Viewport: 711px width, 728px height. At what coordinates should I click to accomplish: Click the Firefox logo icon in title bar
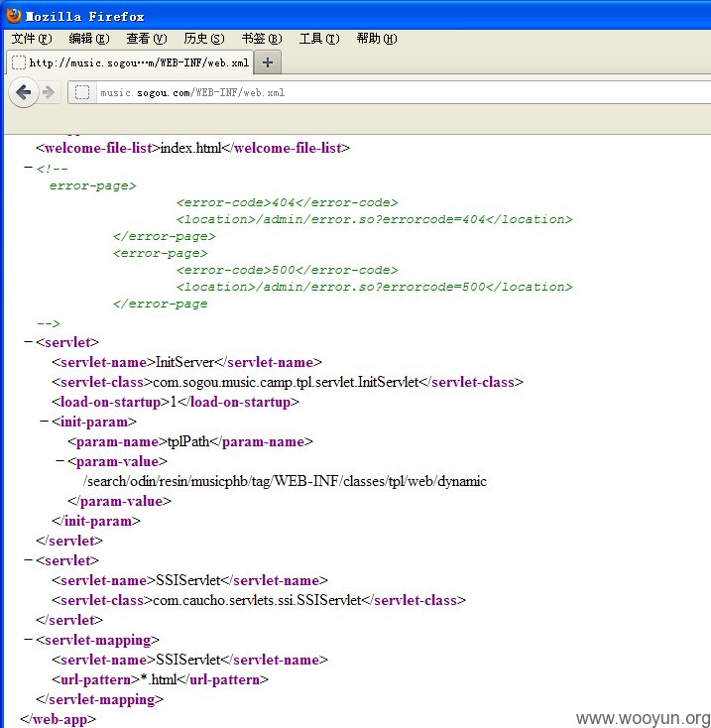click(x=14, y=15)
